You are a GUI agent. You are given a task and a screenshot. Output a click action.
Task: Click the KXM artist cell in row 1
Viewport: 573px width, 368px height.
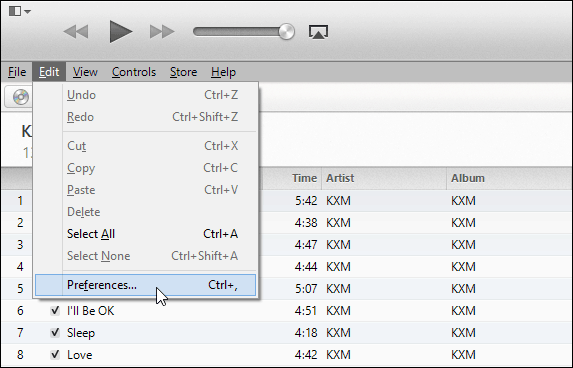tap(338, 201)
